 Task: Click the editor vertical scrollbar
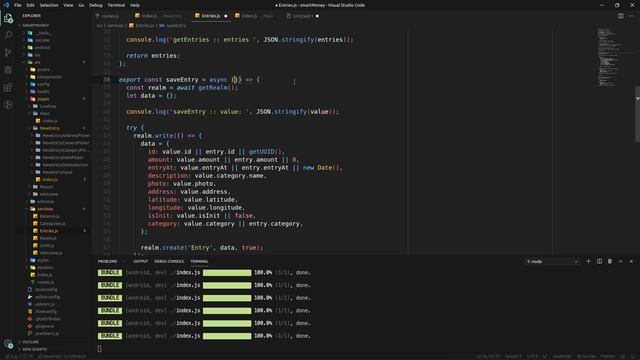[637, 114]
